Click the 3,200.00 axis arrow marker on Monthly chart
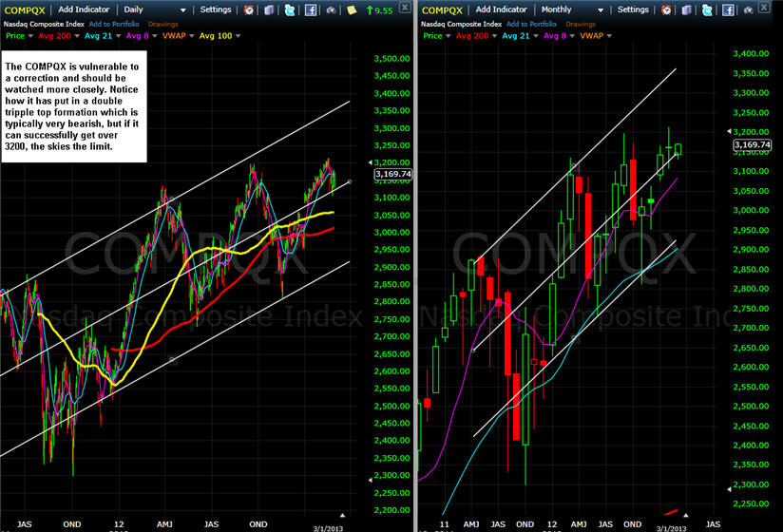Image resolution: width=783 pixels, height=532 pixels. pos(729,131)
